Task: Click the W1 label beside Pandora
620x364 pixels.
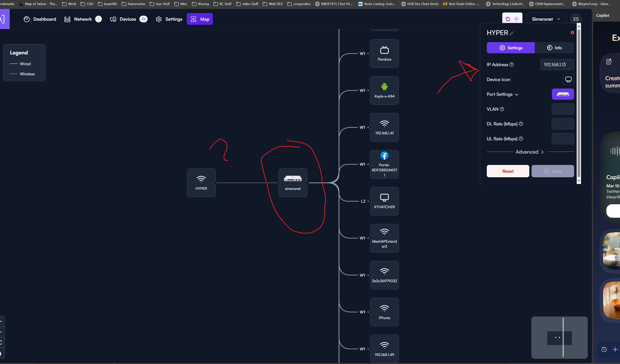Action: 362,53
